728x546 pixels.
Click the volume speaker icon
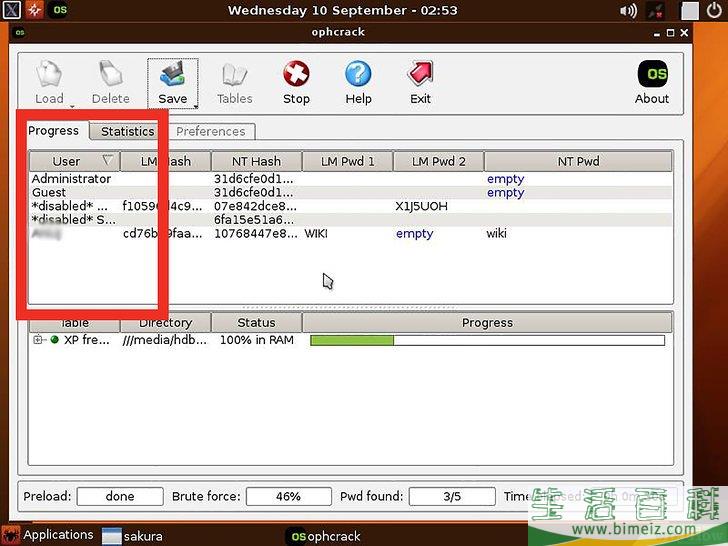(628, 10)
